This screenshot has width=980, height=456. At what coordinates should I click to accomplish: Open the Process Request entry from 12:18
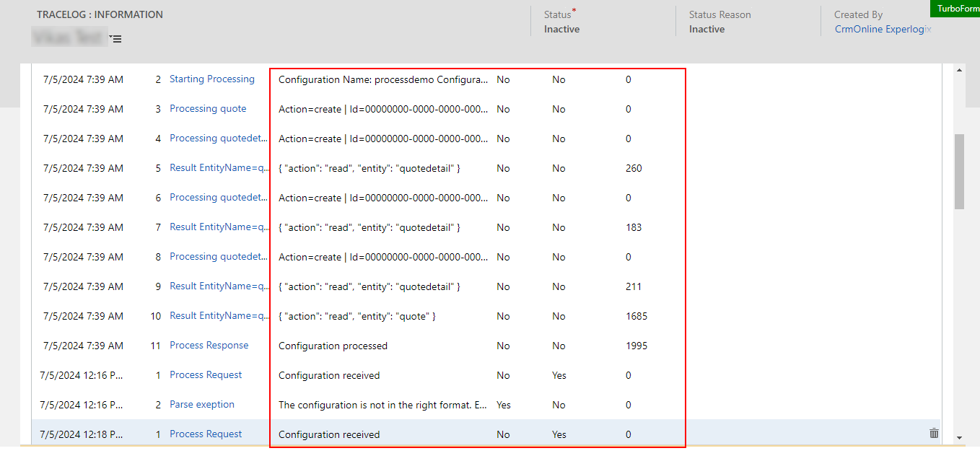pyautogui.click(x=206, y=434)
